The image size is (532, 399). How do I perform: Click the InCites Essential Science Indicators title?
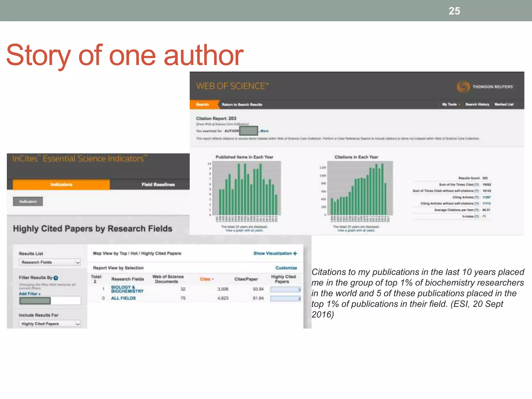(80, 158)
